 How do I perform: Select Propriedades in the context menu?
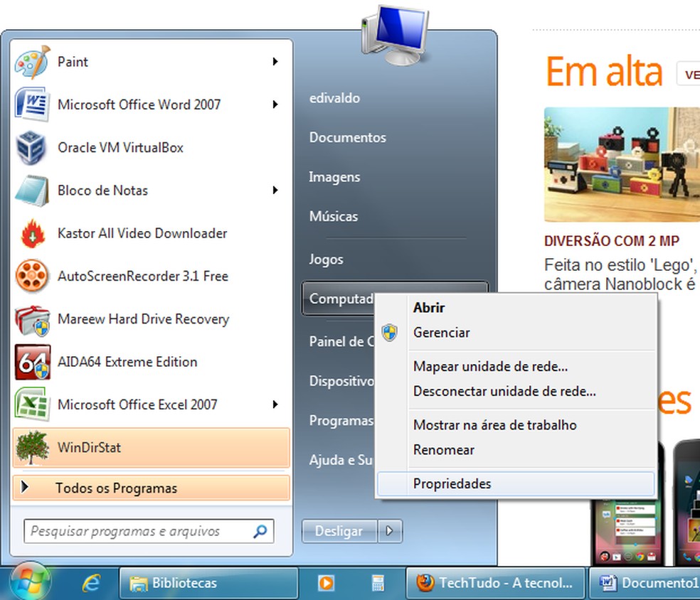(x=452, y=483)
